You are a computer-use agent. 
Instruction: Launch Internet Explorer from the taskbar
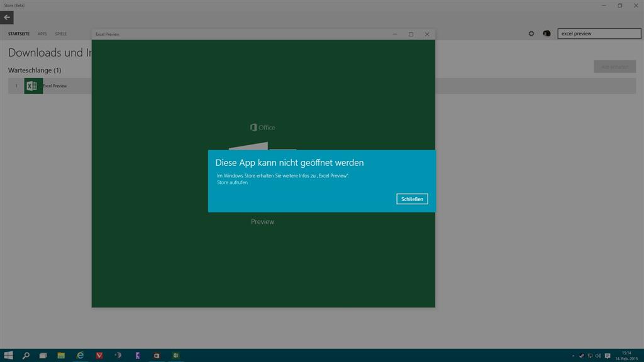(x=80, y=356)
